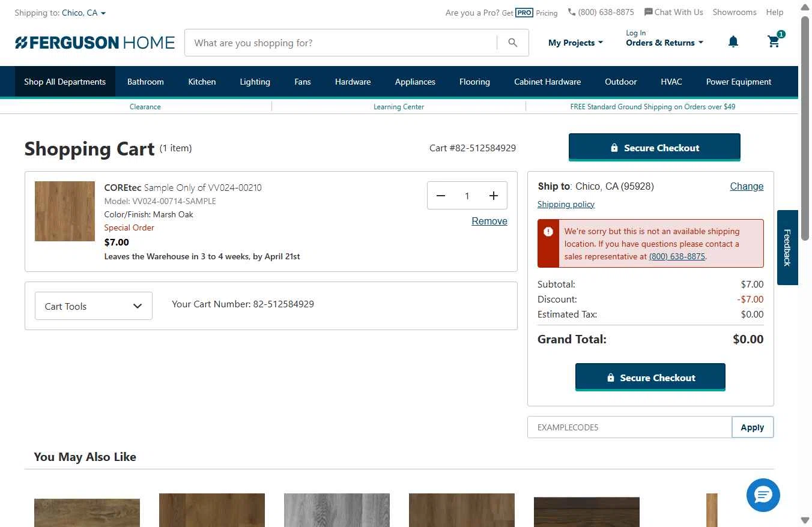This screenshot has height=527, width=812.
Task: Click the Secure Checkout button below Grand Total
Action: [x=650, y=378]
